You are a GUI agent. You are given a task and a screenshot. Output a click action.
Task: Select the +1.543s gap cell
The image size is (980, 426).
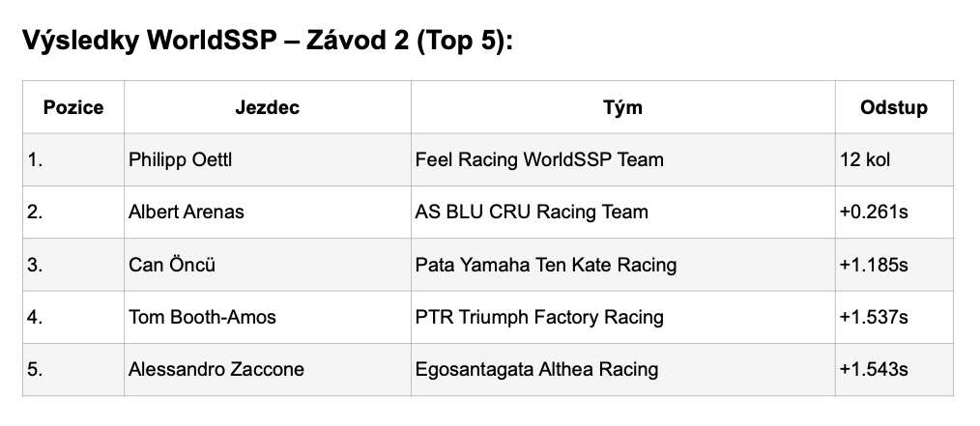(x=874, y=369)
